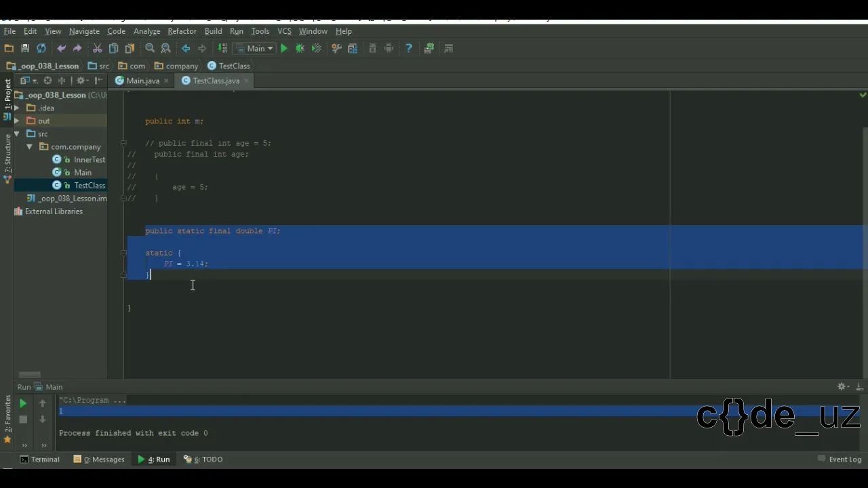Rerun Main with green play in Run panel
The height and width of the screenshot is (488, 868).
(22, 403)
